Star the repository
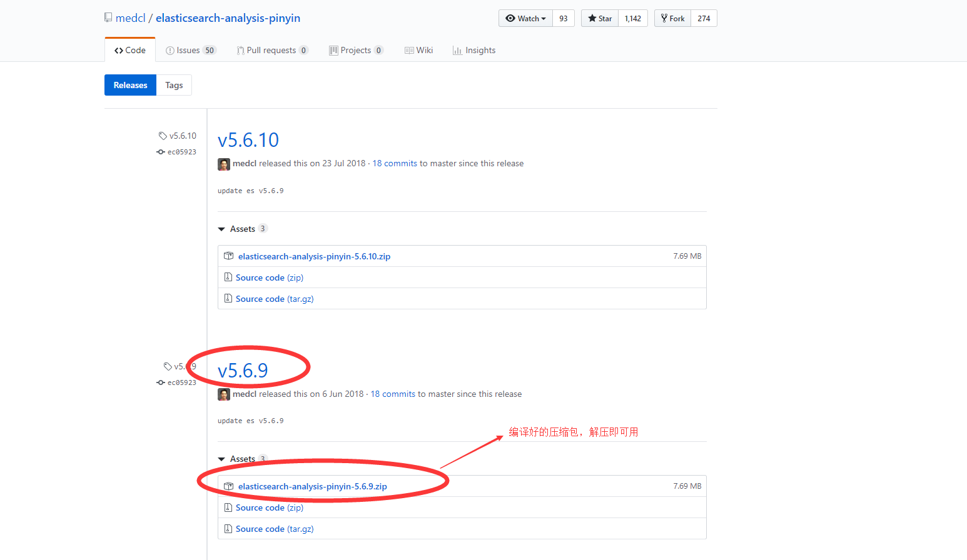The height and width of the screenshot is (560, 967). [600, 18]
